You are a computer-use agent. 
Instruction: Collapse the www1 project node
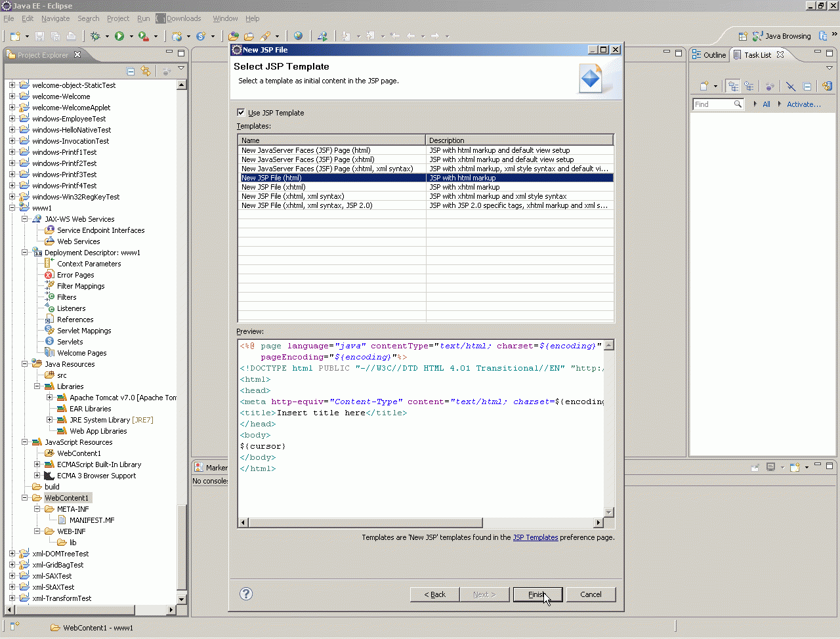click(12, 208)
